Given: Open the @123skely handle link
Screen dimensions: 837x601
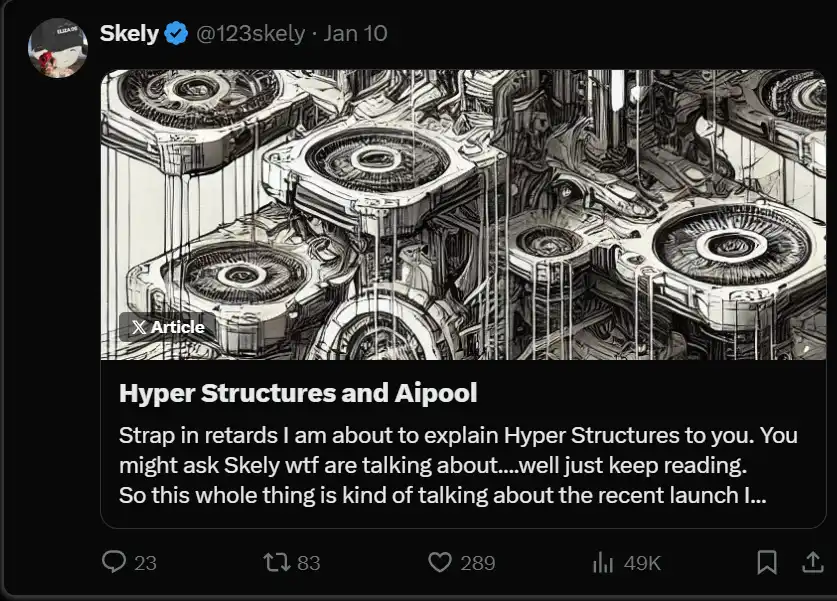Looking at the screenshot, I should (x=249, y=33).
